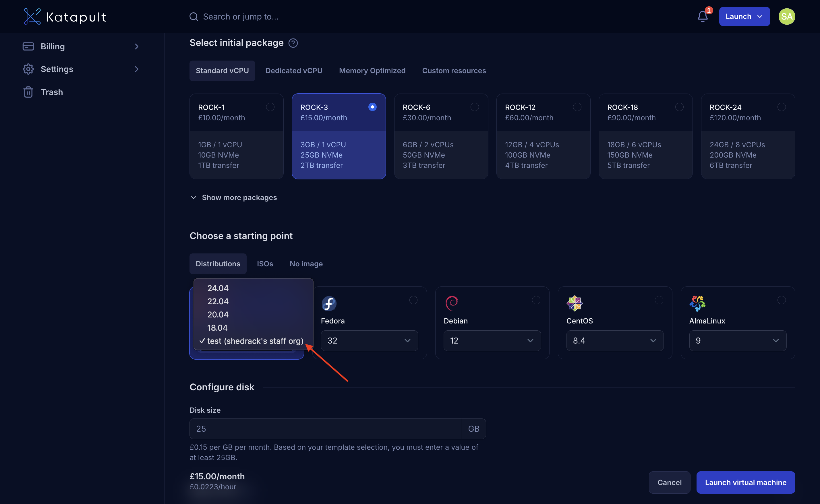Switch to the Memory Optimized tab

pos(372,71)
